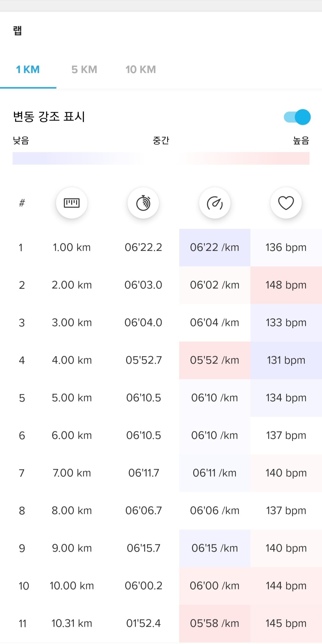Image resolution: width=322 pixels, height=644 pixels.
Task: Tap lap 7 duration 06'11.7
Action: click(143, 473)
